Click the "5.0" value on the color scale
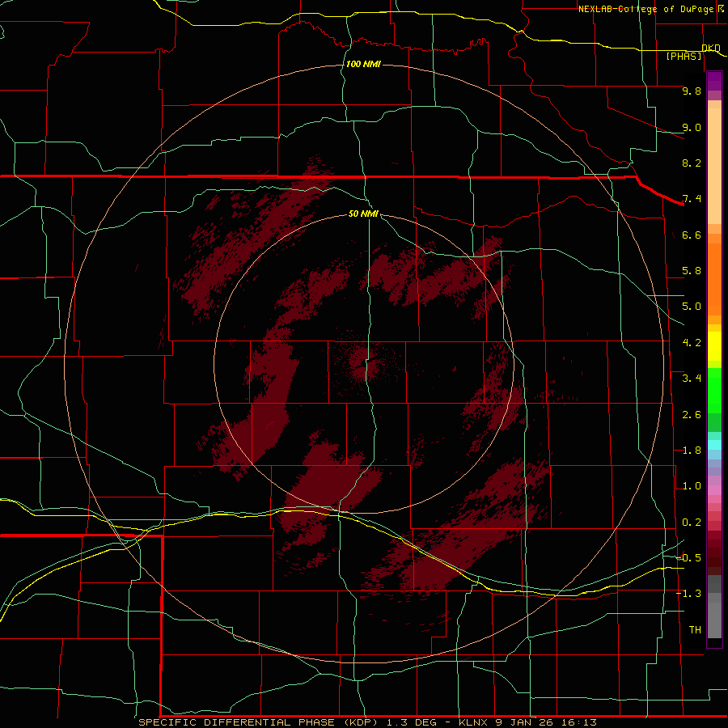 692,307
